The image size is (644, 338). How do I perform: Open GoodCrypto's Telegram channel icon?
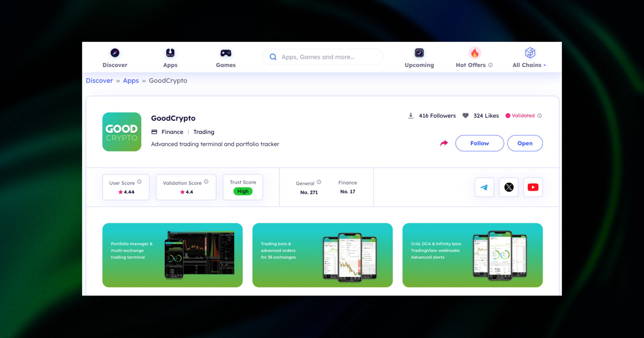[484, 187]
